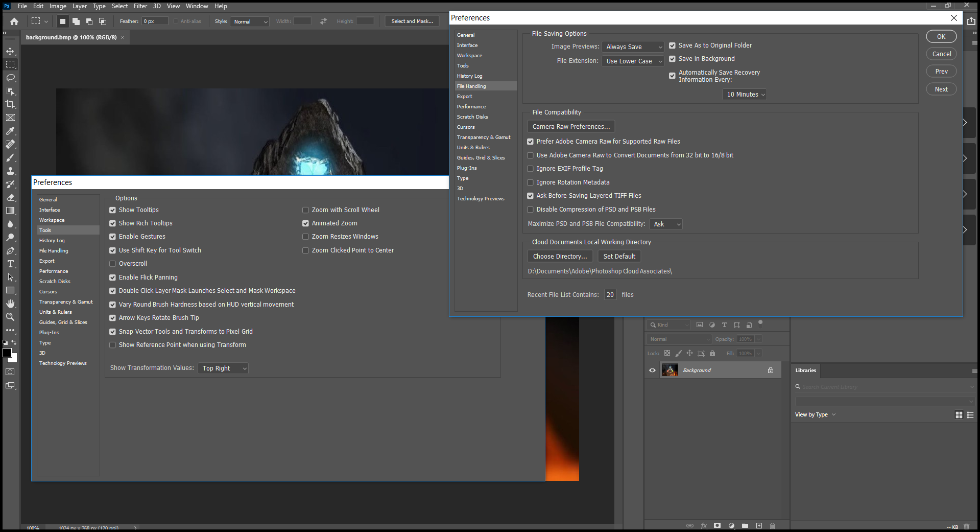The image size is (980, 532).
Task: Open File Extension dropdown
Action: 633,61
